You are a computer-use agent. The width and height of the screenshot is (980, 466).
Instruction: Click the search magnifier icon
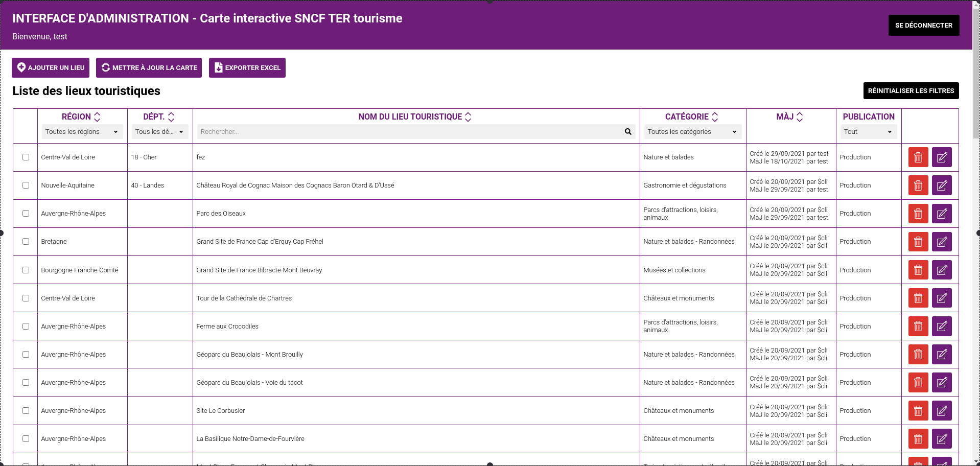click(628, 132)
